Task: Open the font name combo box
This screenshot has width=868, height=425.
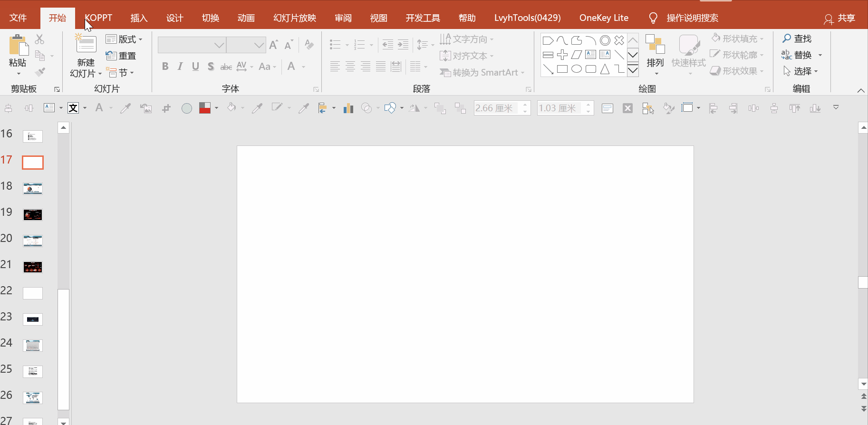Action: [192, 45]
